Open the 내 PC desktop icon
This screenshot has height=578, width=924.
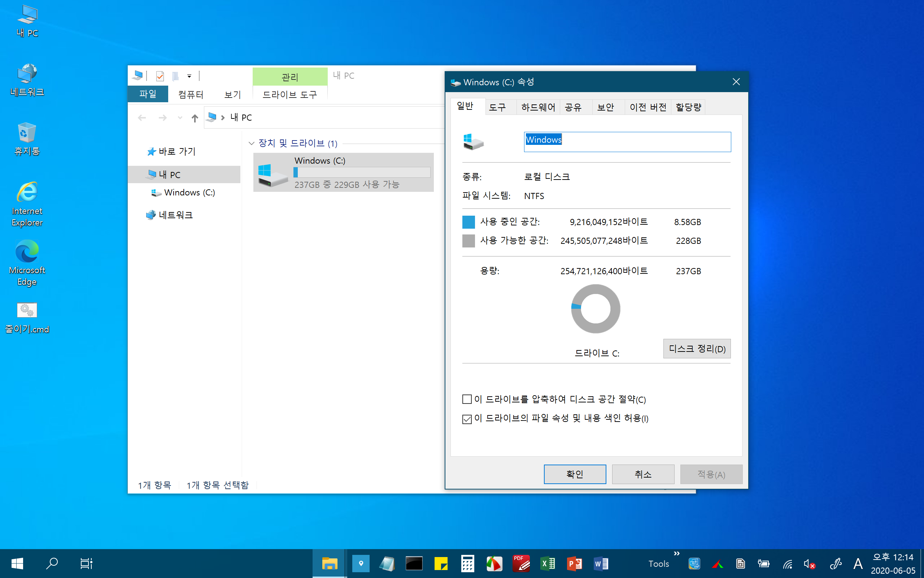(x=27, y=21)
